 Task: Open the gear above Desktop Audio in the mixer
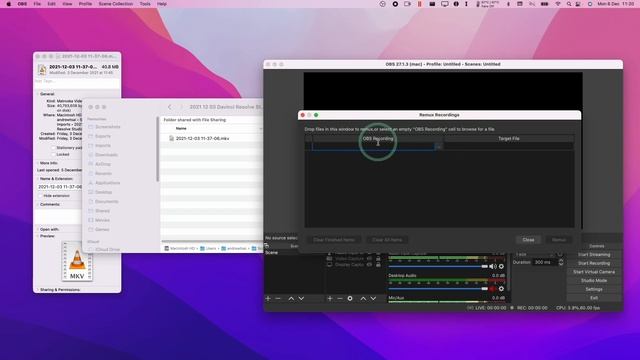click(x=501, y=267)
